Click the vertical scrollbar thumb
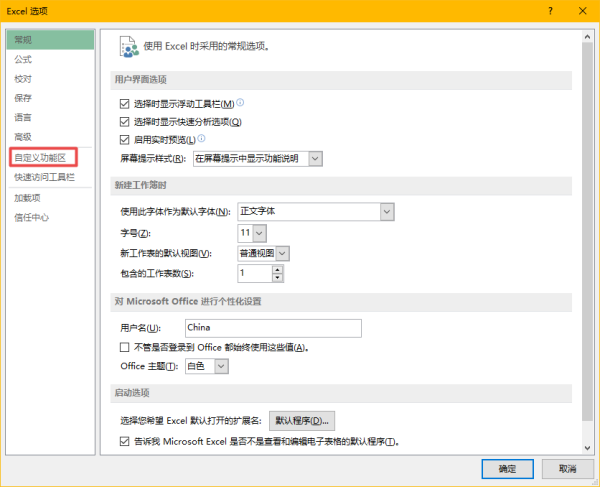Viewport: 600px width, 487px height. click(587, 231)
